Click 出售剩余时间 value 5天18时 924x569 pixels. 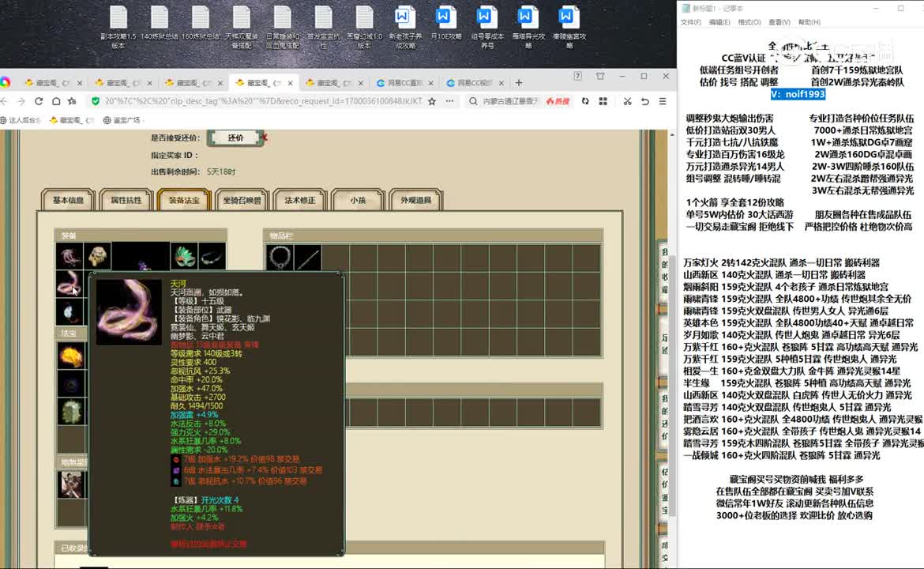(221, 171)
